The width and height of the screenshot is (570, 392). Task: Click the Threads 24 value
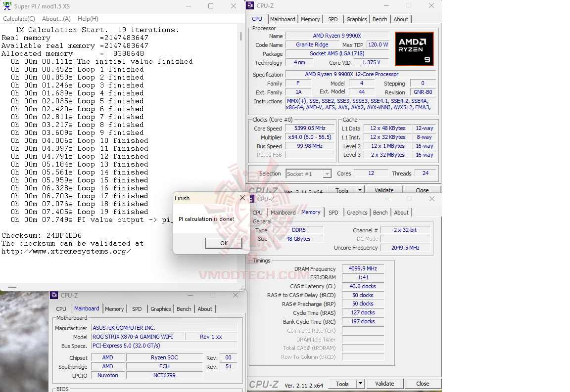pos(426,174)
